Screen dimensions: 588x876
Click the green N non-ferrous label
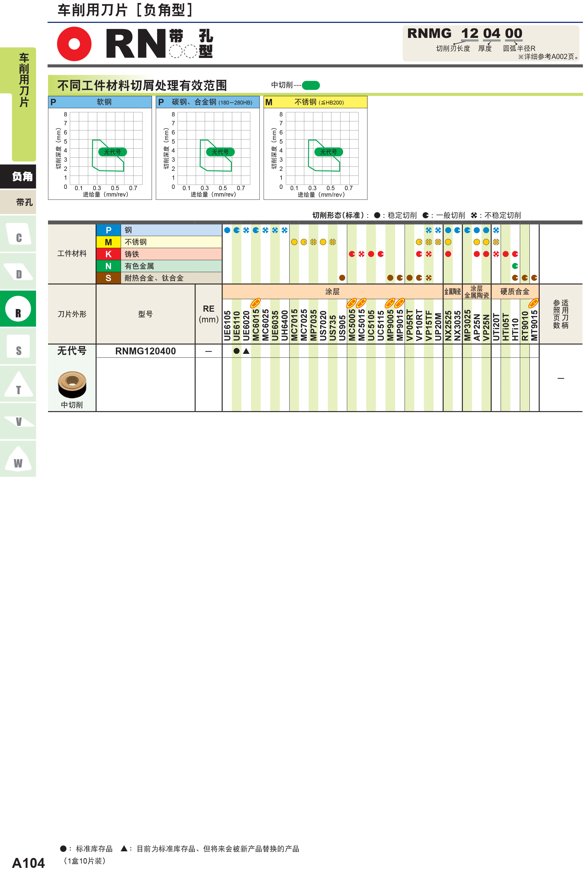(x=108, y=266)
